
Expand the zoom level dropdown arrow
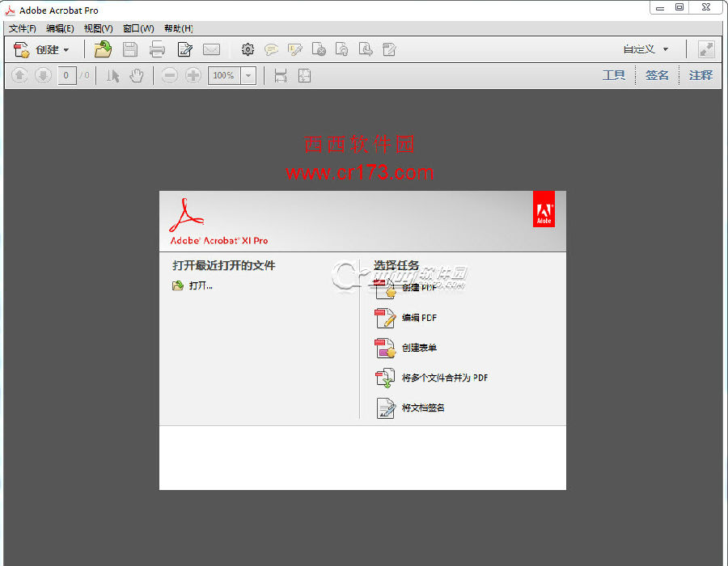[248, 76]
